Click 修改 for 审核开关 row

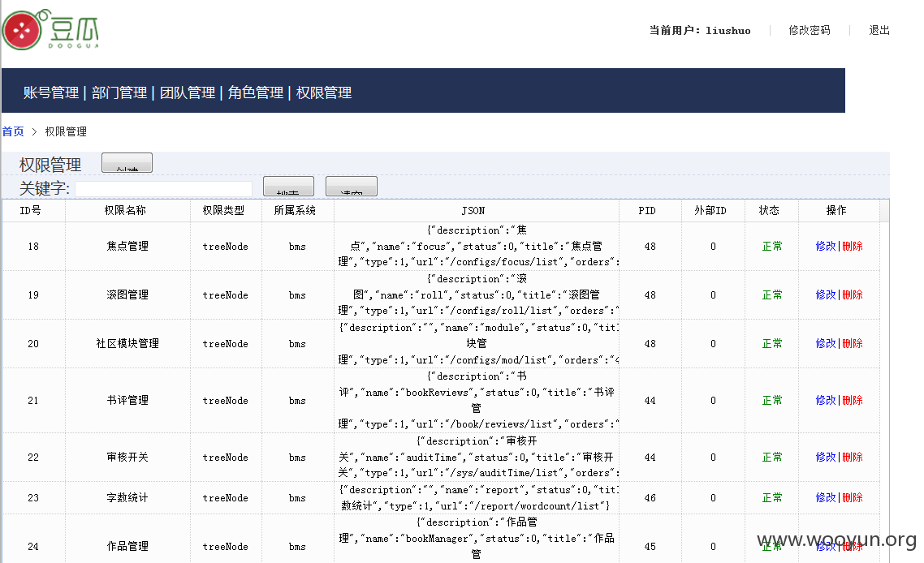[826, 457]
